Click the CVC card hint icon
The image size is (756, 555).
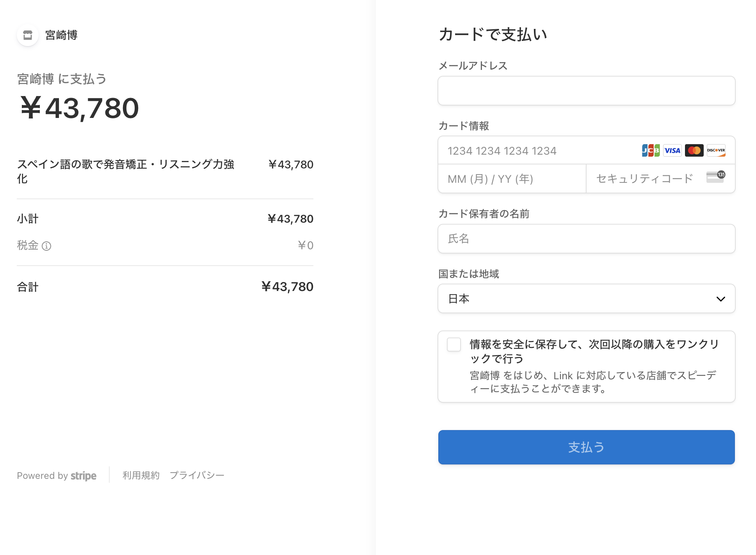point(716,177)
